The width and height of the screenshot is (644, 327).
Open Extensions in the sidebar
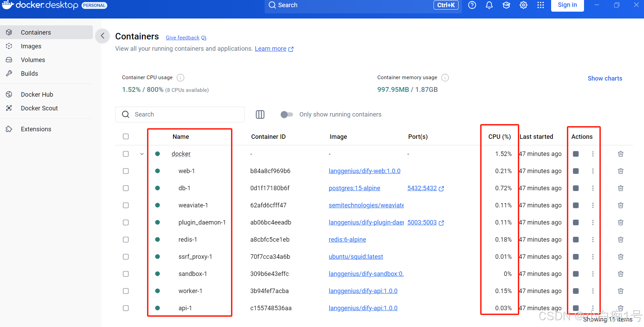click(x=46, y=129)
